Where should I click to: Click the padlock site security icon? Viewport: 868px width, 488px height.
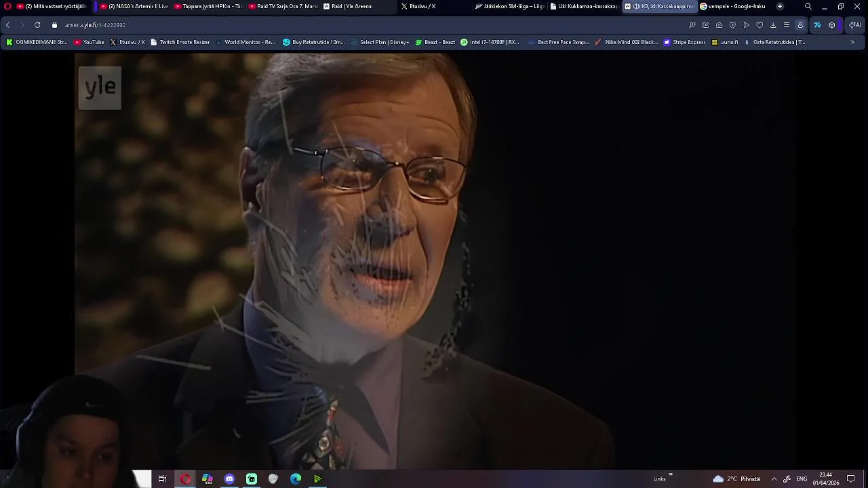coord(54,25)
